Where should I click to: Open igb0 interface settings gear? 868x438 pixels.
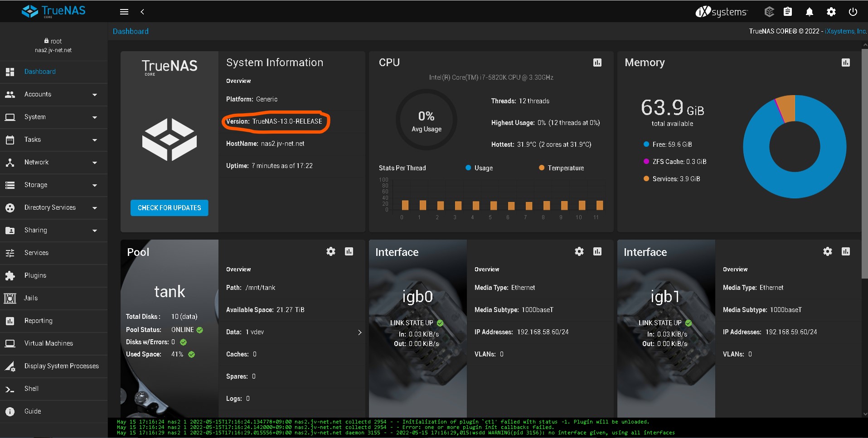(579, 251)
